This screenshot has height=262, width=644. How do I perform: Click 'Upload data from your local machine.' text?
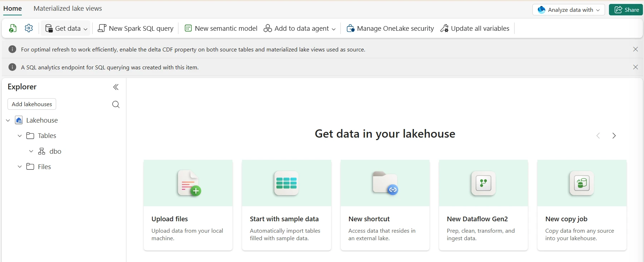(x=187, y=234)
